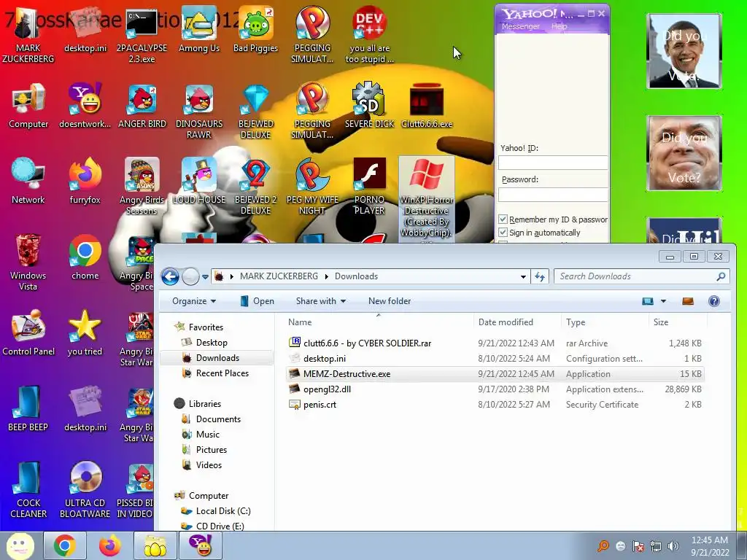The height and width of the screenshot is (560, 747).
Task: Select the 2PACALYPSE 2.3.exe desktop icon
Action: pyautogui.click(x=142, y=34)
